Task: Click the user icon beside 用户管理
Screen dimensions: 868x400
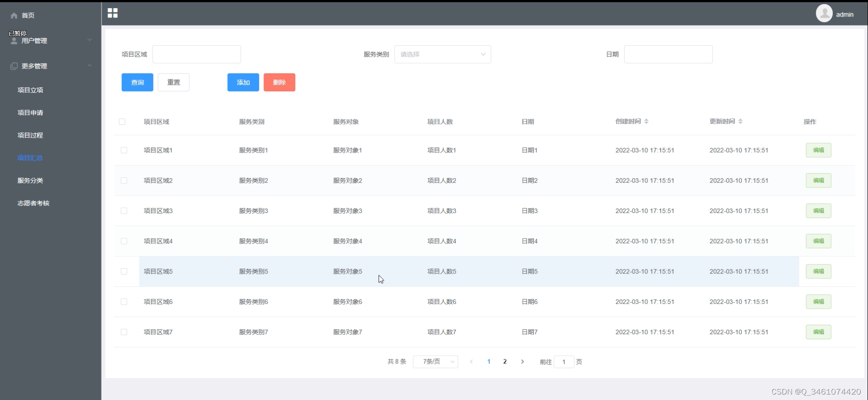Action: [14, 41]
